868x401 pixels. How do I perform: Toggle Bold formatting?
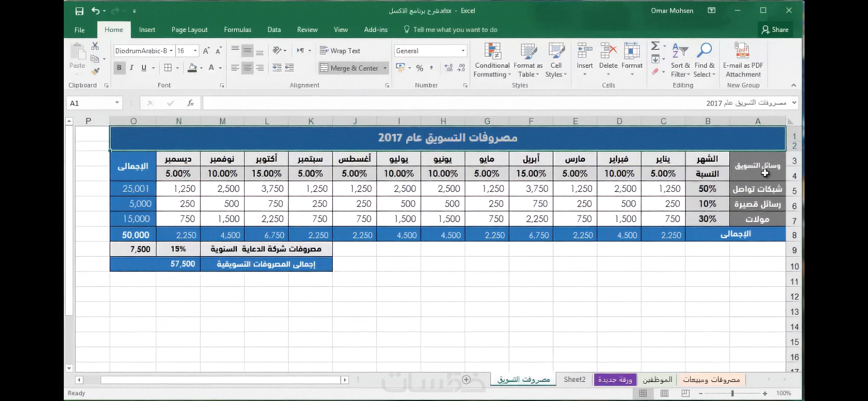coord(119,68)
